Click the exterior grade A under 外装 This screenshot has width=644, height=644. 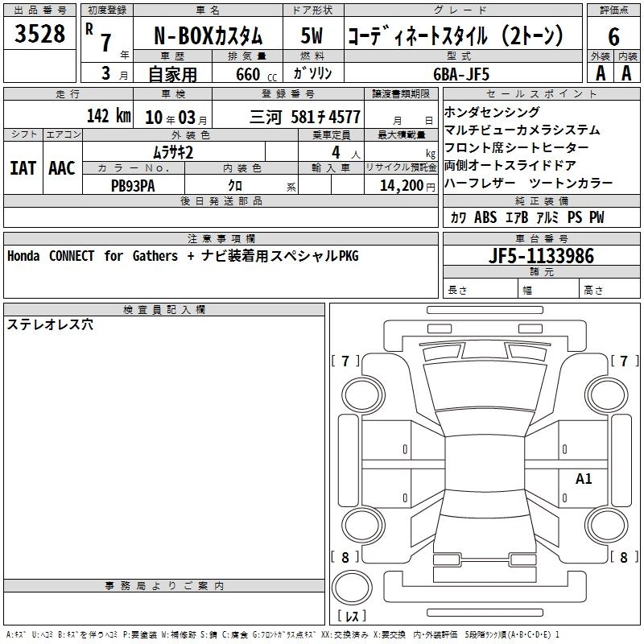[x=600, y=73]
